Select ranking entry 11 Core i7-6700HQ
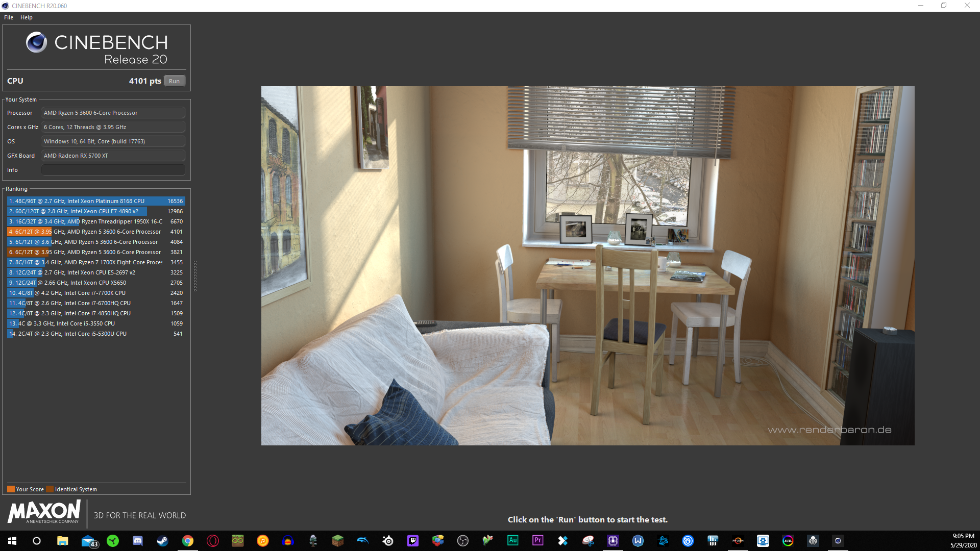Image resolution: width=980 pixels, height=551 pixels. pos(96,303)
